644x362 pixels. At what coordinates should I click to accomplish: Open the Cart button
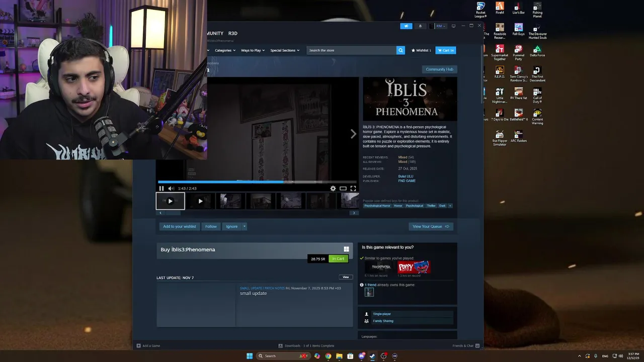pyautogui.click(x=446, y=50)
